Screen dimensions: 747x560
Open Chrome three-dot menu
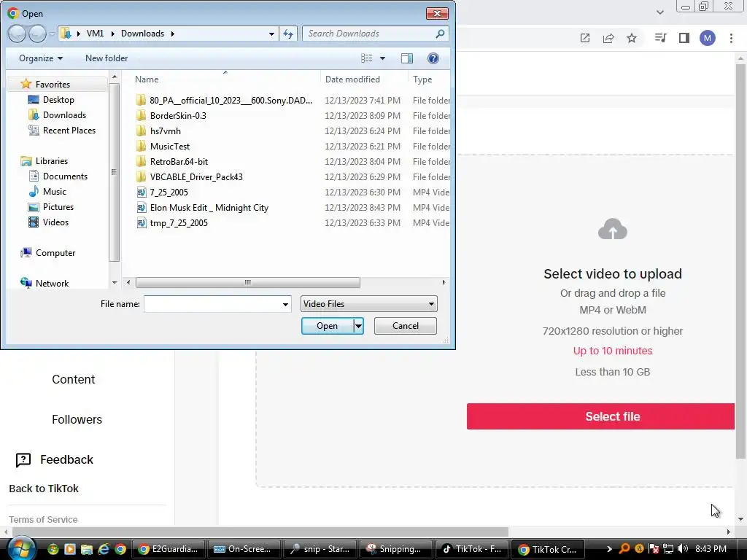[731, 38]
